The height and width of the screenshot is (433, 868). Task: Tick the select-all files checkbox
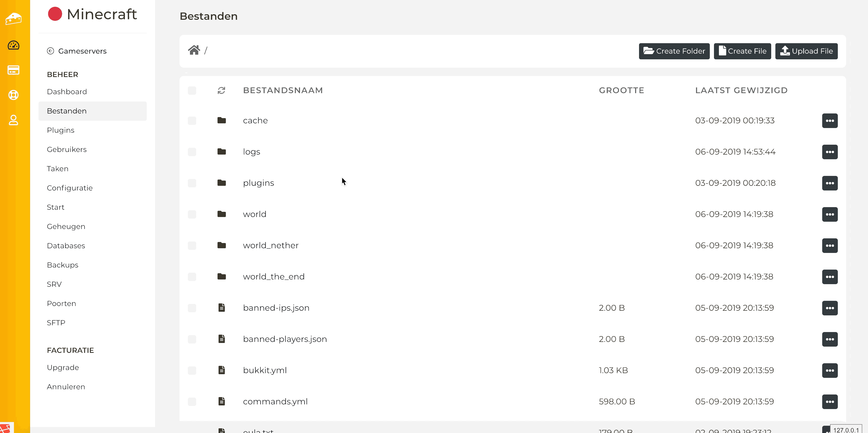click(x=192, y=90)
